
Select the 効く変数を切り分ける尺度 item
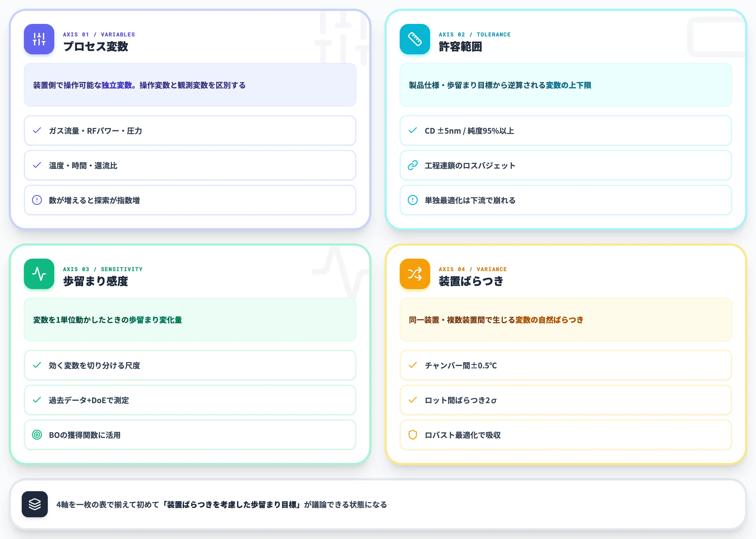(190, 365)
